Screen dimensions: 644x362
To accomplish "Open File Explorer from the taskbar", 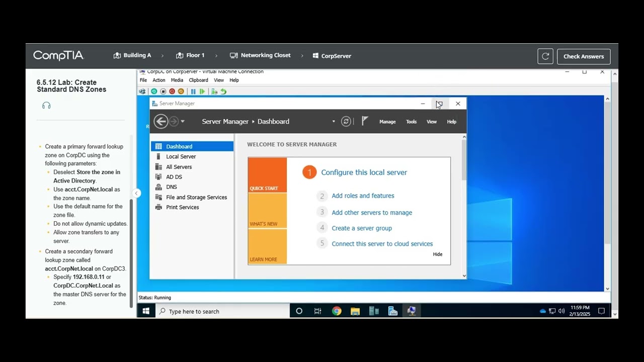I will click(x=355, y=311).
